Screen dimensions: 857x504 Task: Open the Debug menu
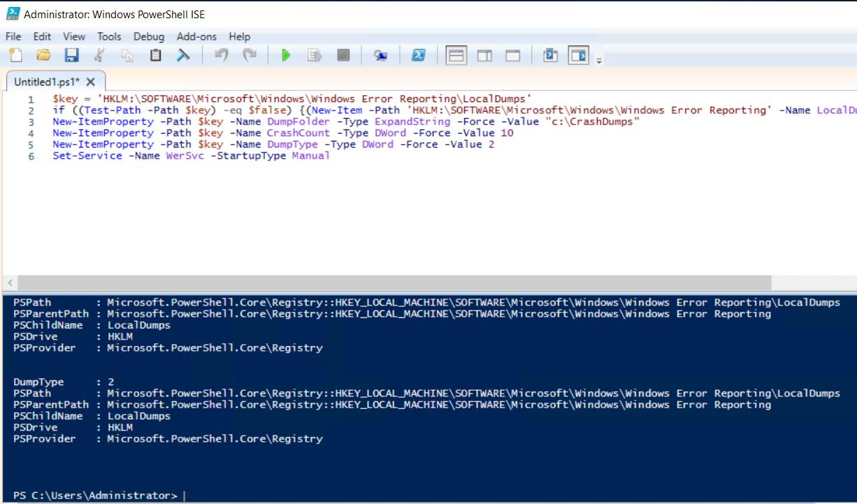tap(149, 36)
